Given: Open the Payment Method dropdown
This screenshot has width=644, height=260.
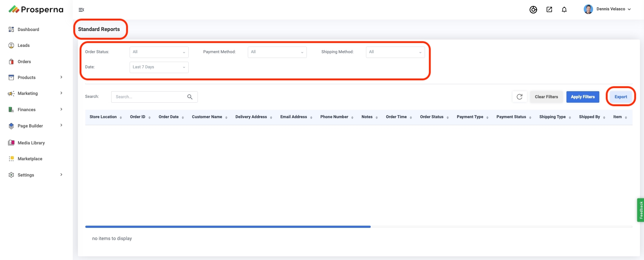Looking at the screenshot, I should (x=277, y=52).
